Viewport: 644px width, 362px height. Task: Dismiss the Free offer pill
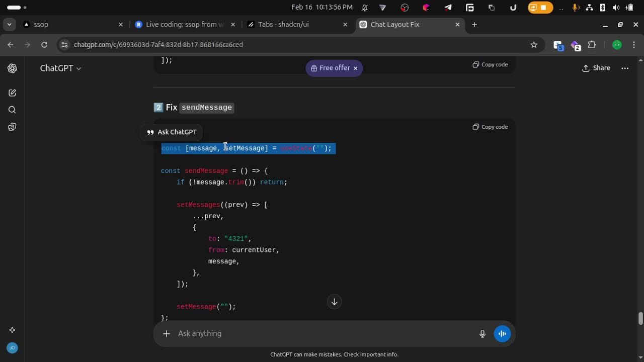point(355,68)
